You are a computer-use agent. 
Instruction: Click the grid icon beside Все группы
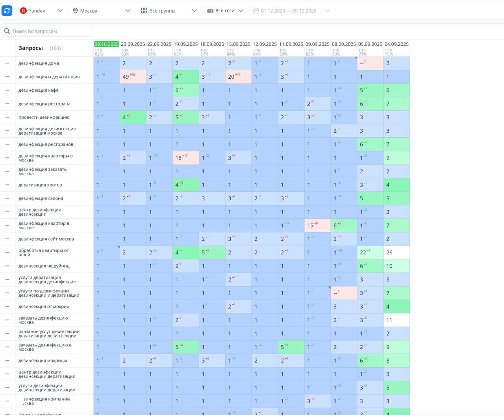[x=144, y=11]
